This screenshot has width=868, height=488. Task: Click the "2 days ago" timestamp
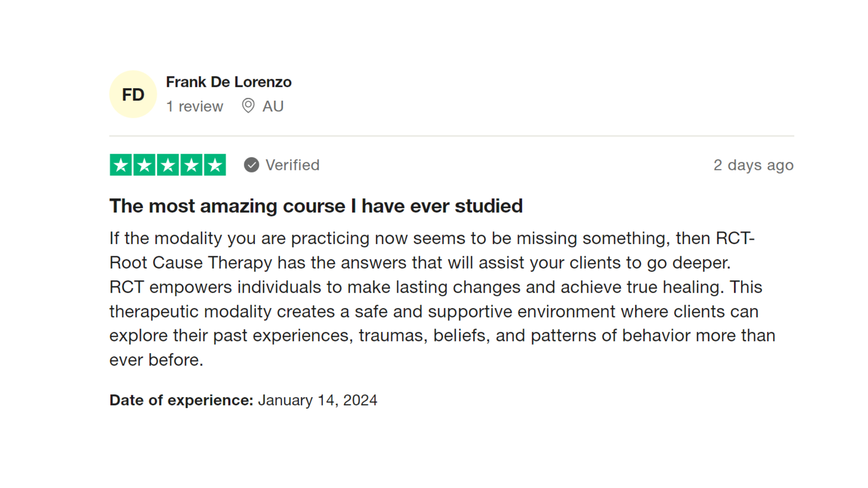coord(753,165)
